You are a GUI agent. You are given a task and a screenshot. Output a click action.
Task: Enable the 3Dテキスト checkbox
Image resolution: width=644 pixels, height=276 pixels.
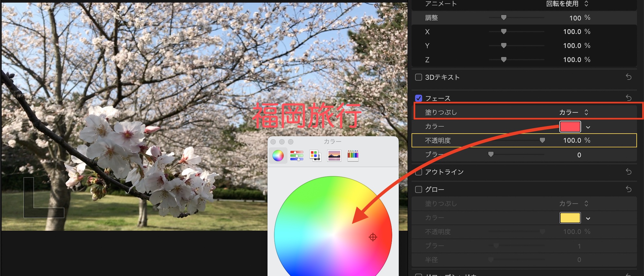point(419,77)
